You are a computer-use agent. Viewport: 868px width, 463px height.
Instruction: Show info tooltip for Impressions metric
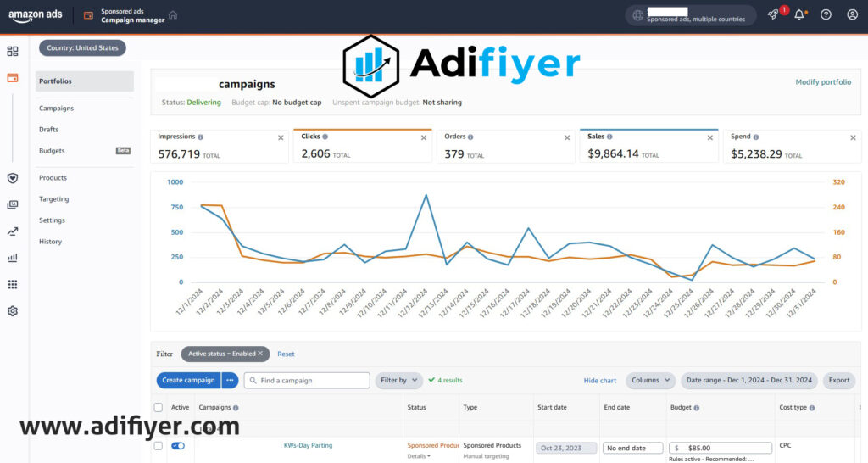[x=200, y=137]
